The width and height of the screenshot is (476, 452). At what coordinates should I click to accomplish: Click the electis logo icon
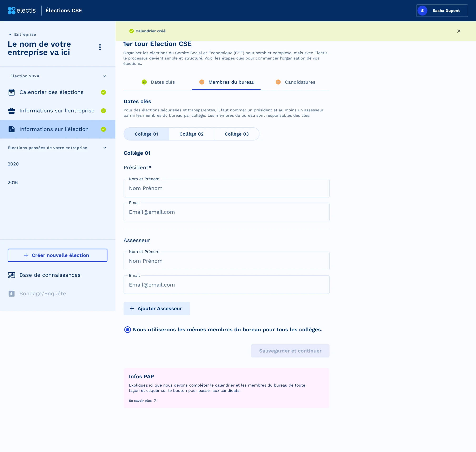click(x=12, y=11)
